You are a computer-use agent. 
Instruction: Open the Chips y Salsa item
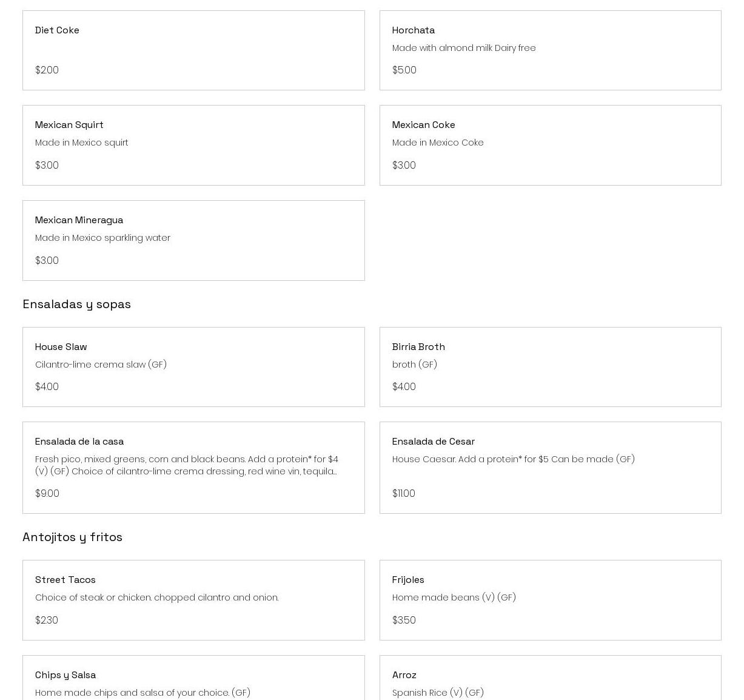click(193, 679)
